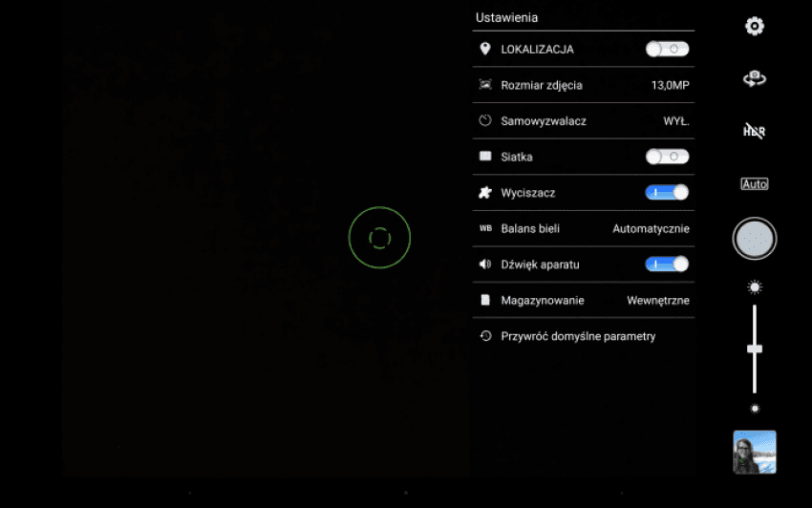Click the Ustawienia header
The image size is (812, 508).
[x=506, y=17]
